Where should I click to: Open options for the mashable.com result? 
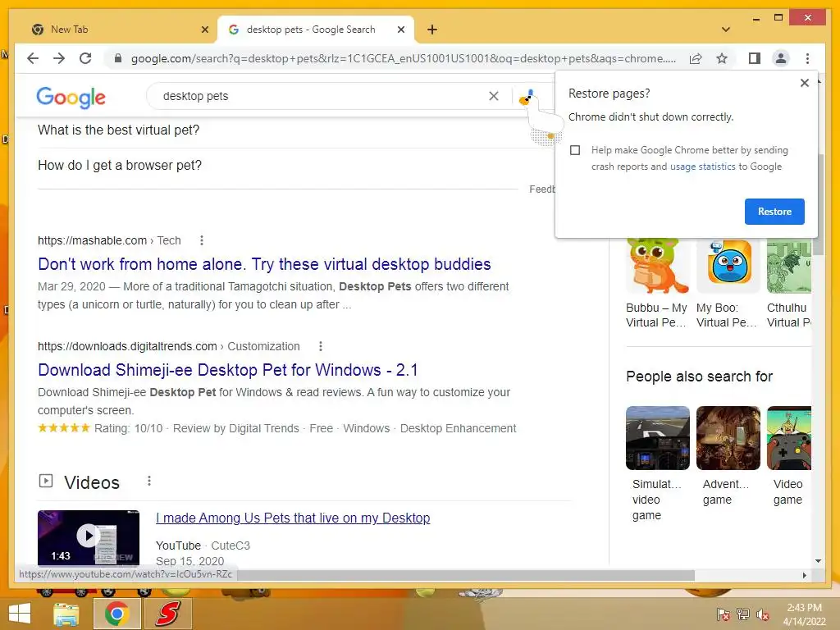tap(202, 240)
